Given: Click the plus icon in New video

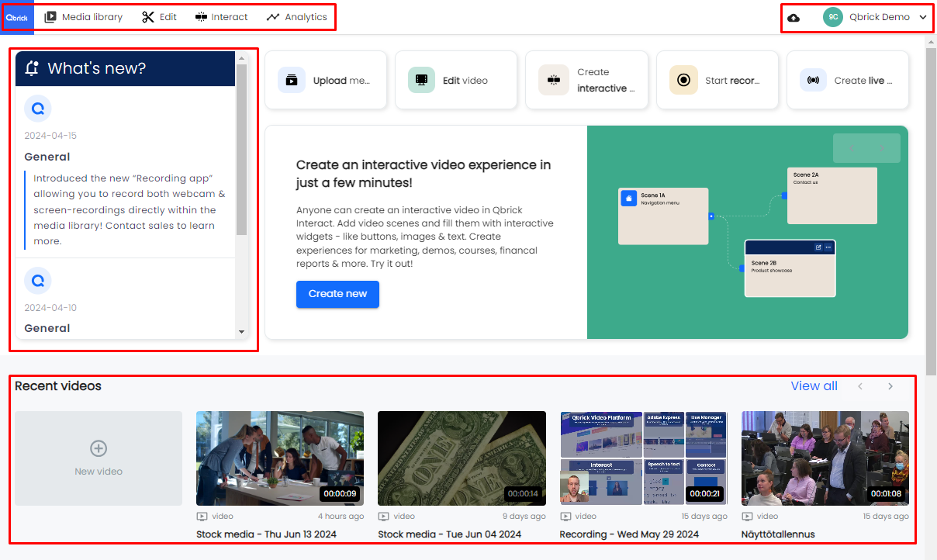Looking at the screenshot, I should pos(99,448).
